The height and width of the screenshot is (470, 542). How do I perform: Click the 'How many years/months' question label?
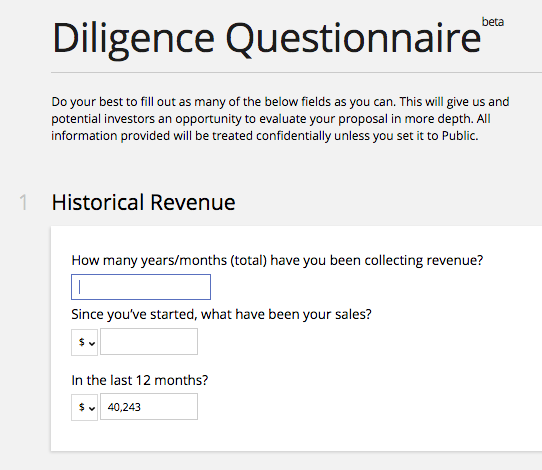(277, 260)
